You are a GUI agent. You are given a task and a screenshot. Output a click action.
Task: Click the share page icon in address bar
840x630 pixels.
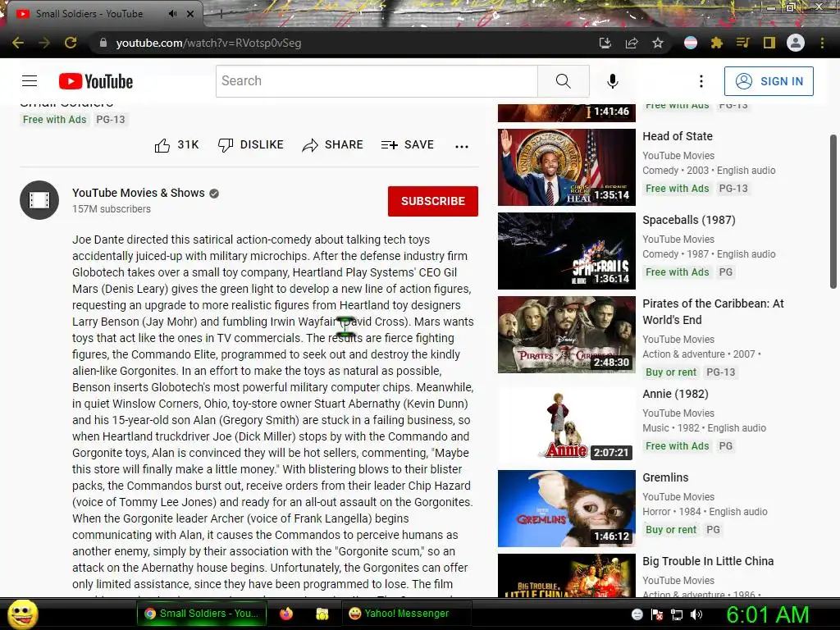point(632,43)
